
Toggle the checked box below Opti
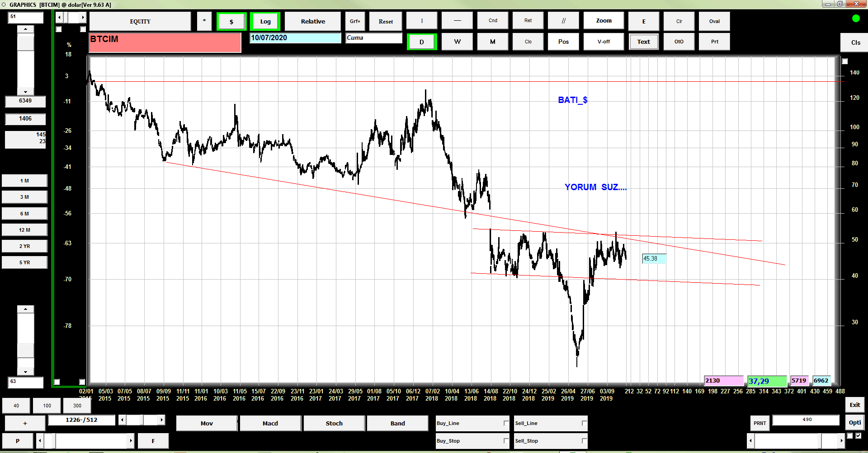click(858, 436)
